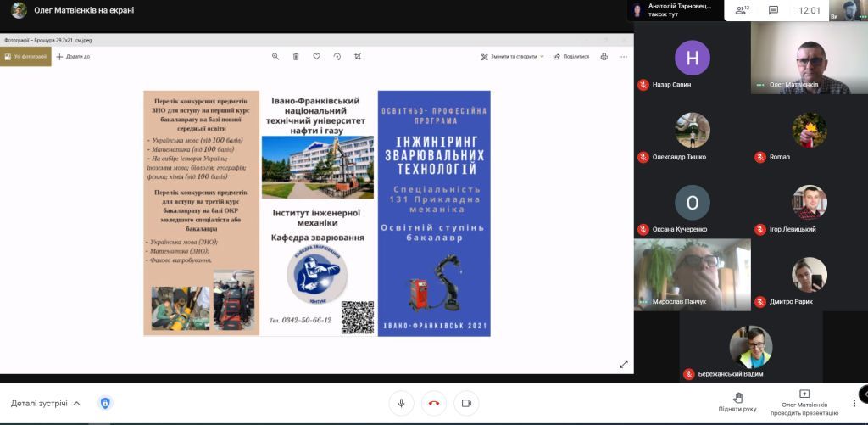The image size is (868, 425).
Task: Click the Додати до button
Action: point(74,57)
